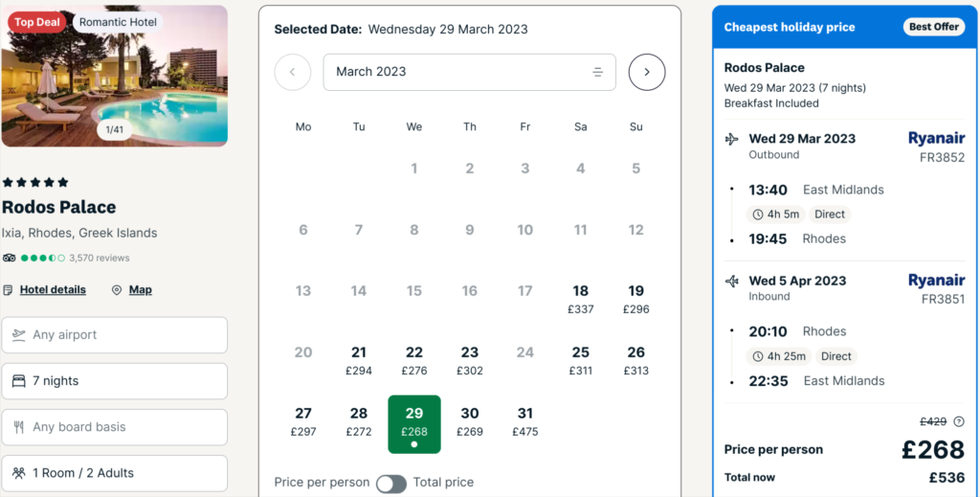The height and width of the screenshot is (497, 980).
Task: Click the outbound flight plane icon
Action: (x=732, y=139)
